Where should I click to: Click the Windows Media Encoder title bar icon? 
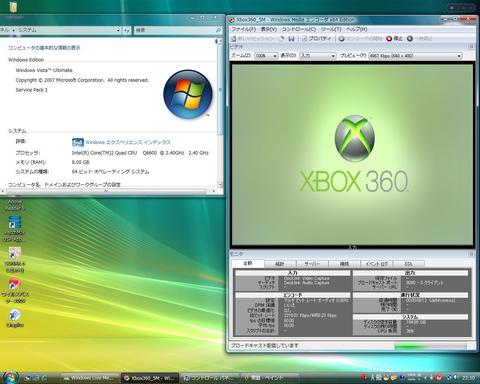tap(231, 20)
